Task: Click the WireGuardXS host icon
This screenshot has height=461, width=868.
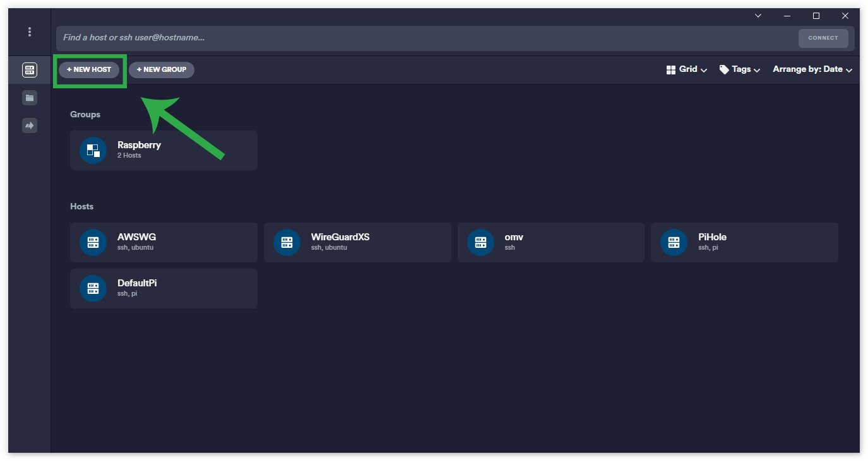Action: coord(287,242)
